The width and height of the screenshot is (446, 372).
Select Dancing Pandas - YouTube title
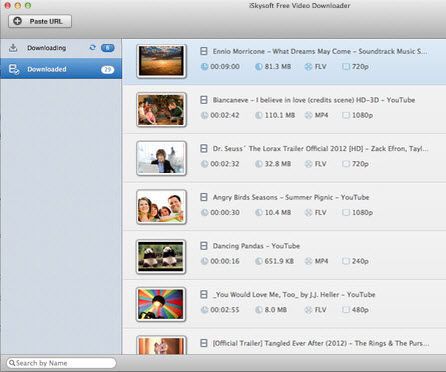pyautogui.click(x=256, y=246)
